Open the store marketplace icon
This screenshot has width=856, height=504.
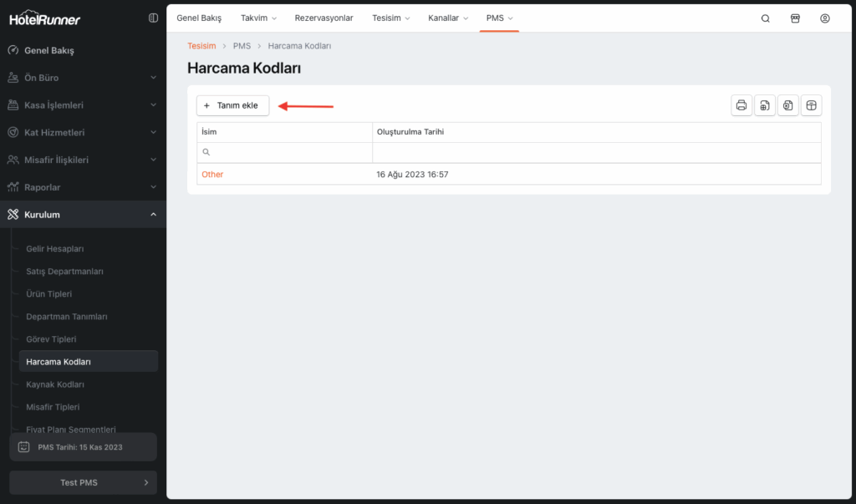(795, 18)
